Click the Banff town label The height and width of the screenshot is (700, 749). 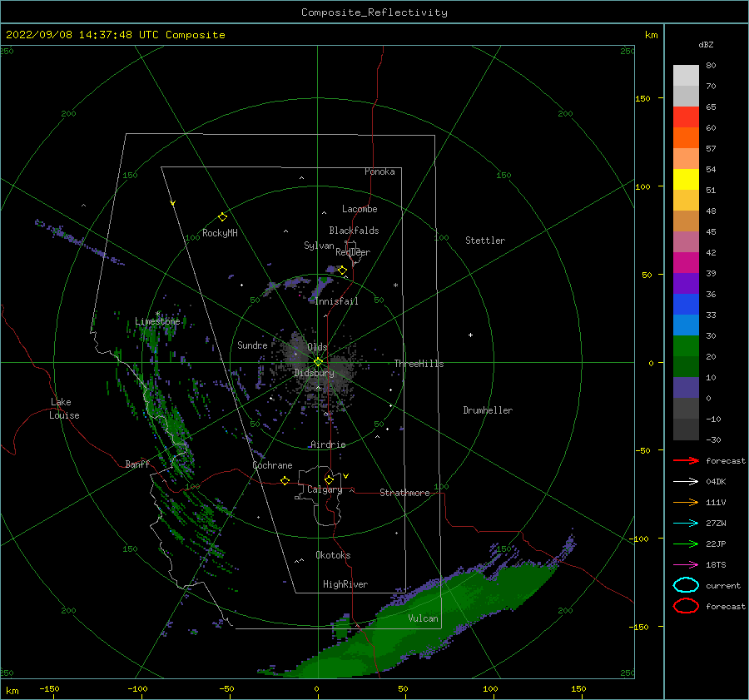(137, 464)
